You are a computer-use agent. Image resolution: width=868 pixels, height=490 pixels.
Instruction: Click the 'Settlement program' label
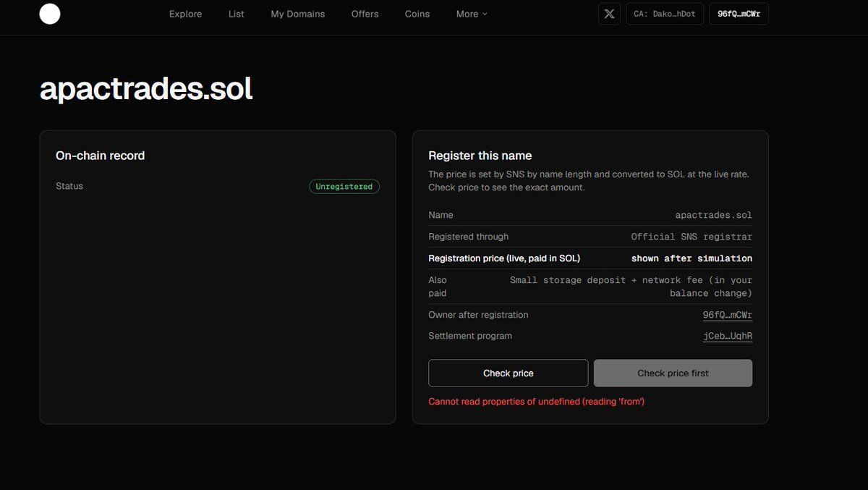point(470,336)
